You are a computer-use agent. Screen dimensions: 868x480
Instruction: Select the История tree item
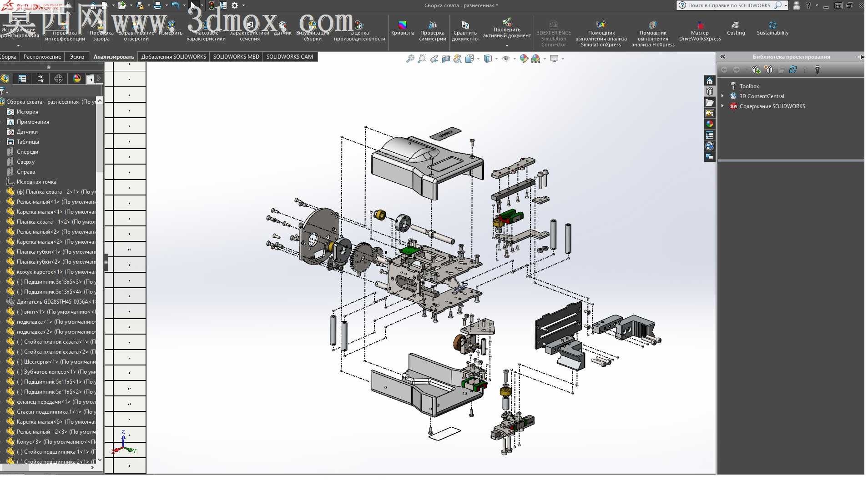pos(27,112)
